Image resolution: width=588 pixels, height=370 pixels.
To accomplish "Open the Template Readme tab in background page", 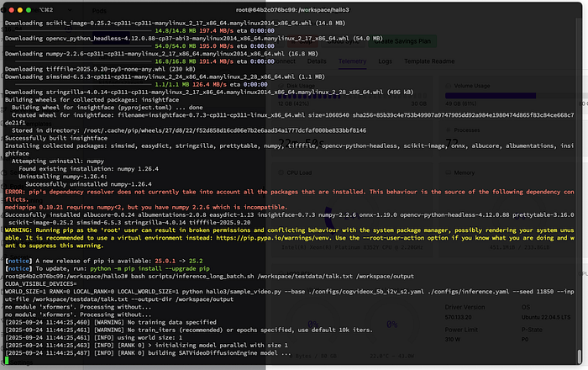I will 429,61.
